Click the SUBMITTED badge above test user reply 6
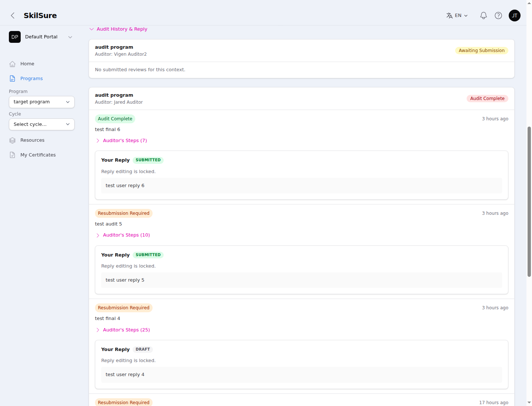This screenshot has height=406, width=532. coord(148,160)
